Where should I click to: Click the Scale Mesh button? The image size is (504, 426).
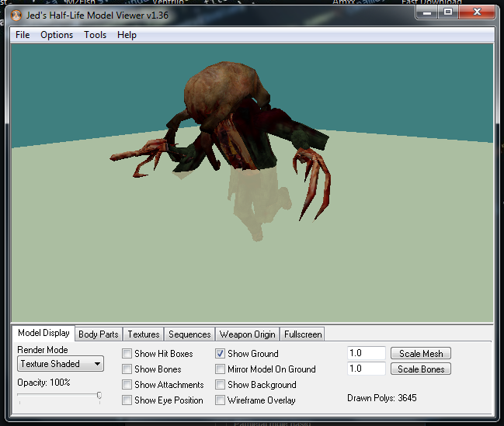[421, 353]
